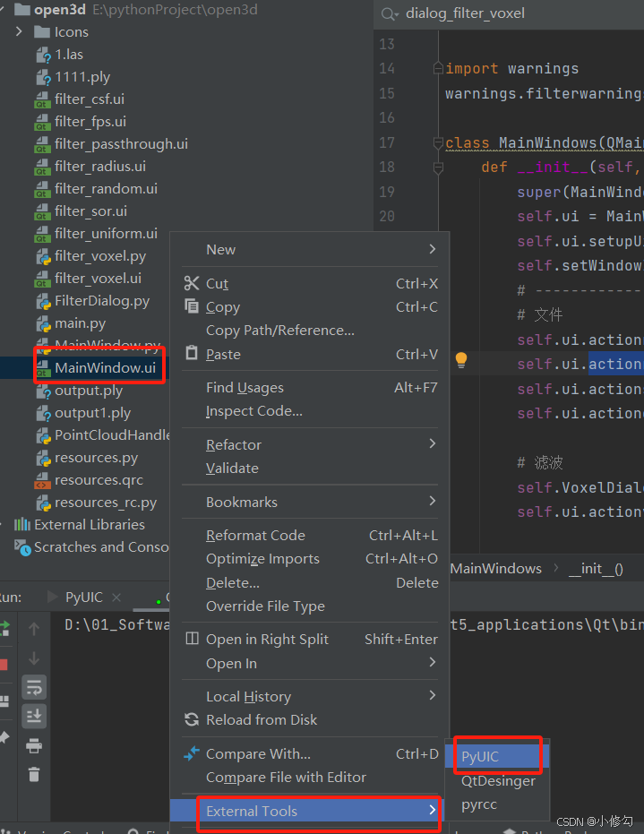The image size is (644, 834).
Task: Select resources.py file
Action: coord(87,458)
